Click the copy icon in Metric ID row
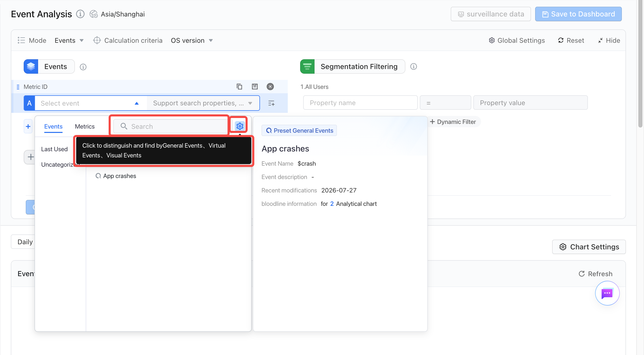The height and width of the screenshot is (355, 644). 239,87
